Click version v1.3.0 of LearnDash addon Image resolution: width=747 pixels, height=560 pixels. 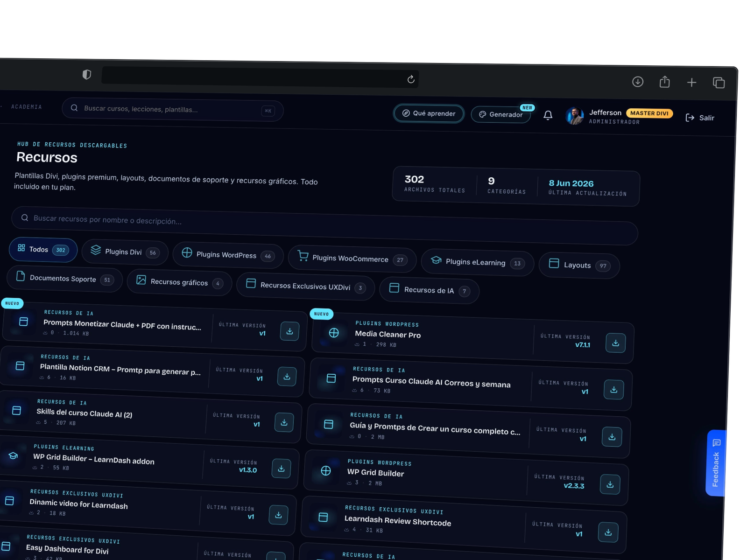coord(248,470)
